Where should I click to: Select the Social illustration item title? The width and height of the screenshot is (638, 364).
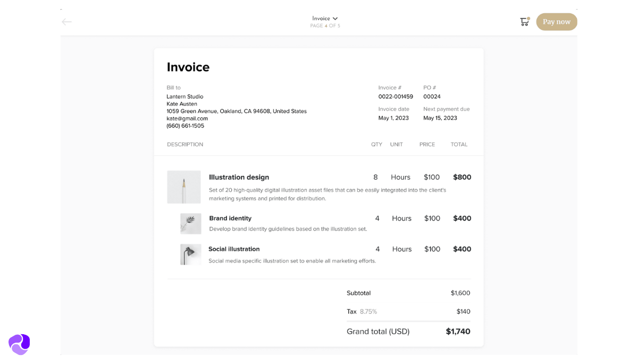(x=234, y=249)
